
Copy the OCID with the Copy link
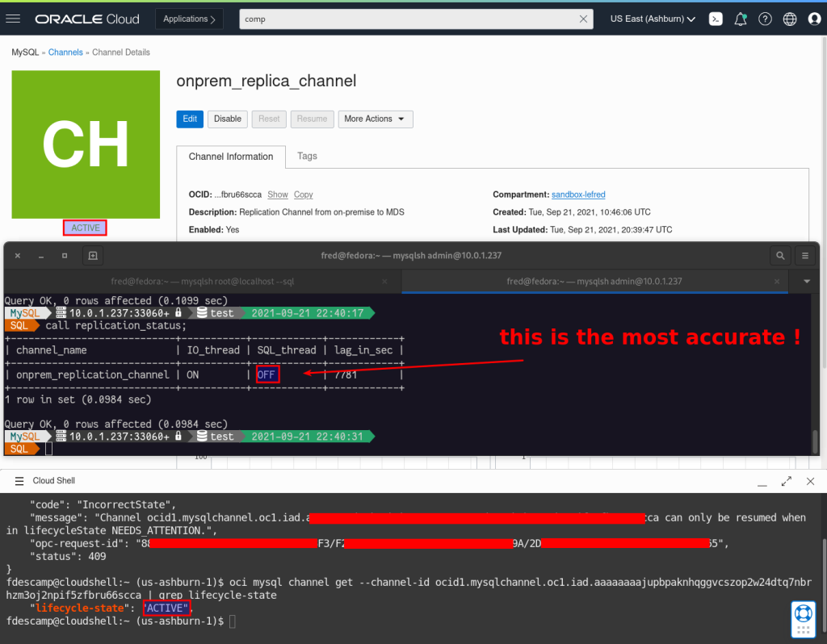point(304,194)
